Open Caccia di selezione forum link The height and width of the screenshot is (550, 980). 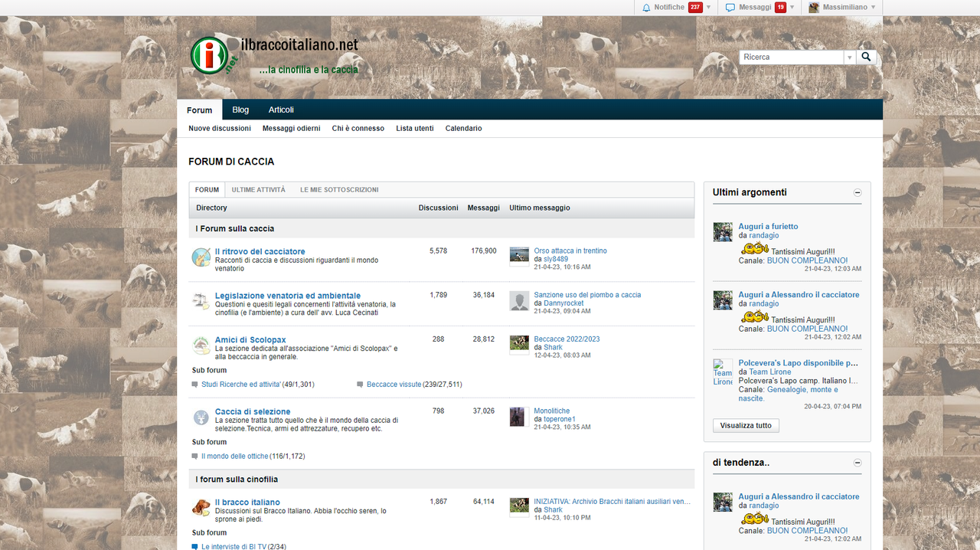(253, 411)
